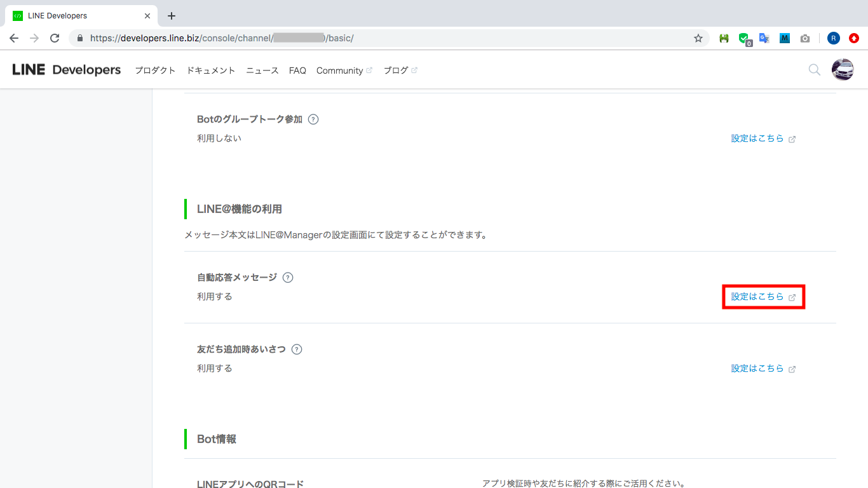
Task: Open 設定はこちら for 友だち追加時あいさつ
Action: (763, 369)
